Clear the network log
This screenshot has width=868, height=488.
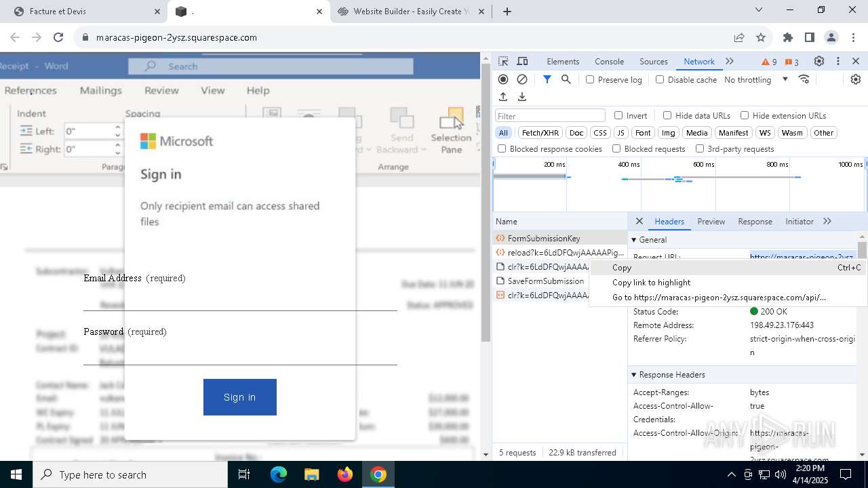[522, 79]
